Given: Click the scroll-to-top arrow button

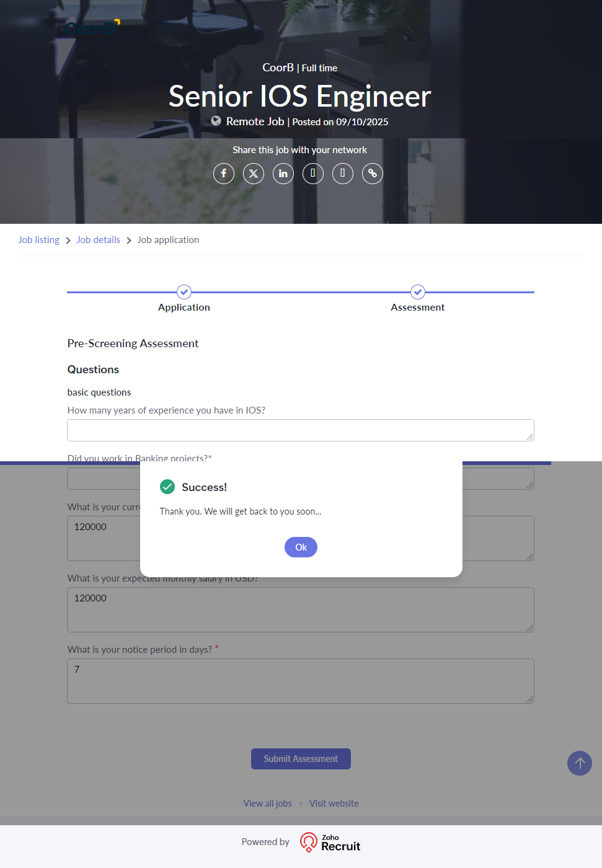Looking at the screenshot, I should pos(580,763).
